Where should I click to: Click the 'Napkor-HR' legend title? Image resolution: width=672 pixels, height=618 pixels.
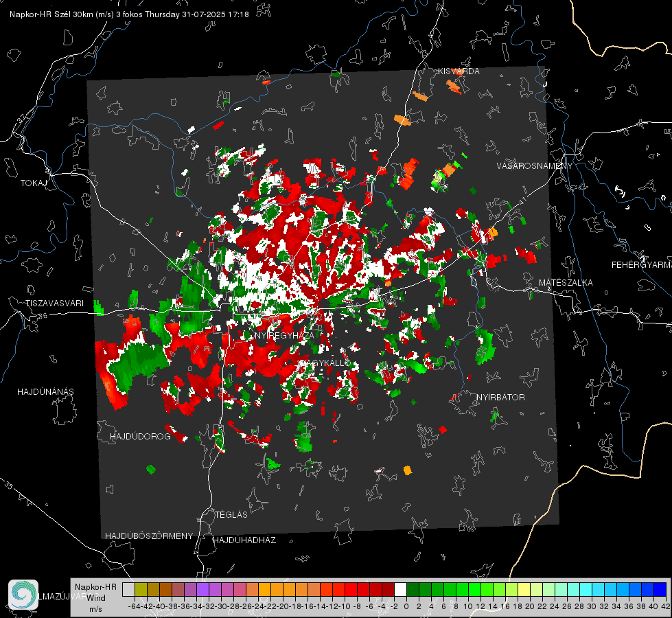(x=95, y=586)
